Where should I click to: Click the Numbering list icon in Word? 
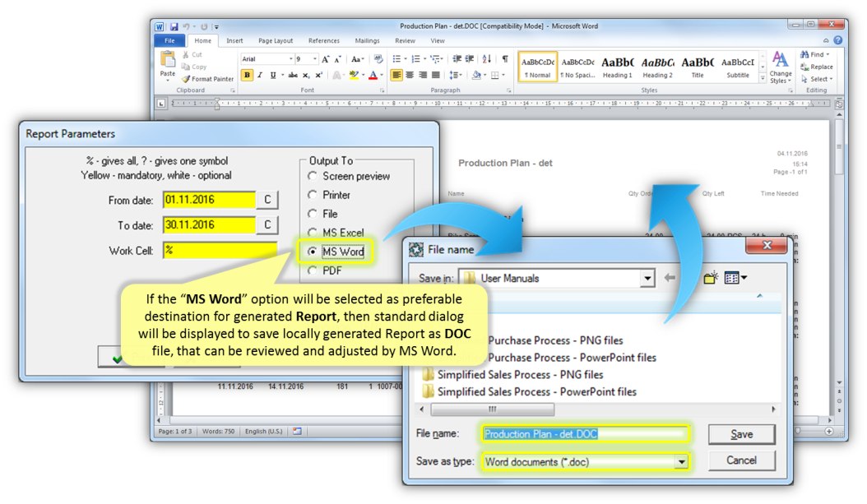click(x=415, y=59)
